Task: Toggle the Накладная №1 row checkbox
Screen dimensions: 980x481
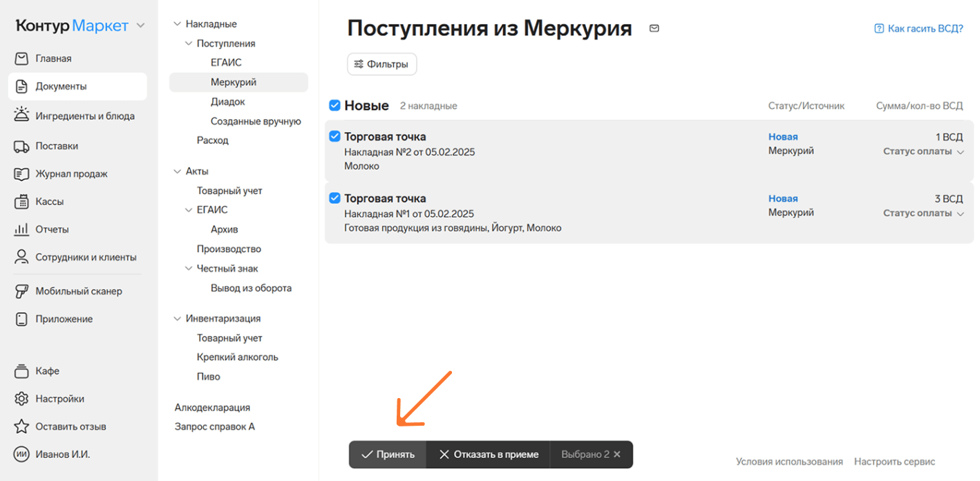Action: click(x=334, y=198)
